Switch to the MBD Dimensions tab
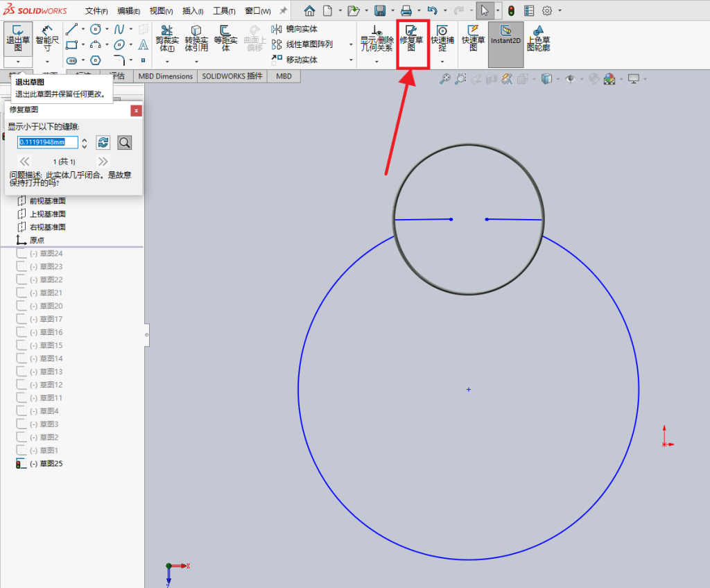The width and height of the screenshot is (710, 588). point(165,76)
